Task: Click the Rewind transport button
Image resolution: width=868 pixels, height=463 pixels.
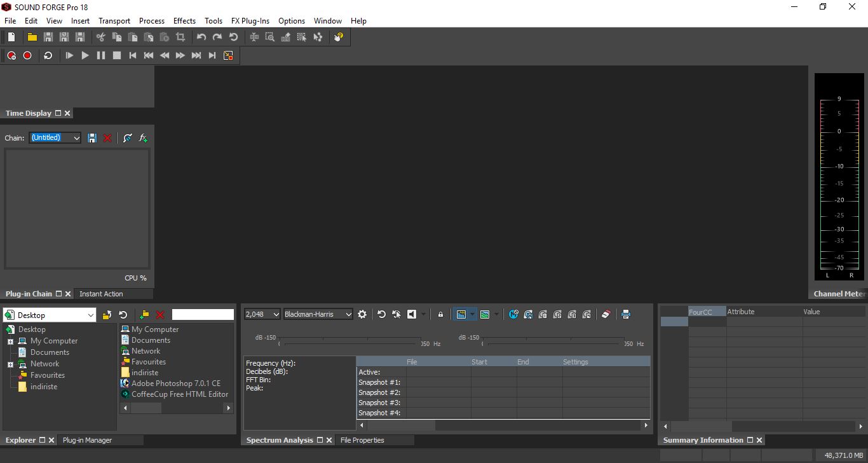Action: 165,55
